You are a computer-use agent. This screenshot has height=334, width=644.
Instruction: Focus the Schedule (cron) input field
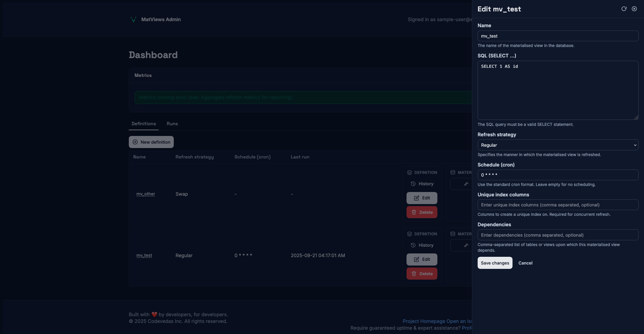click(557, 175)
